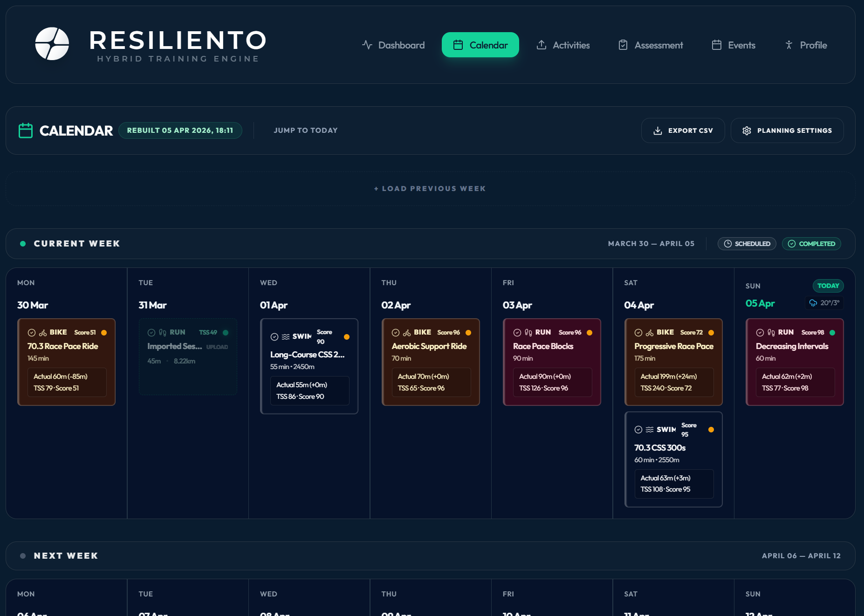Click the download icon in Export CSV
864x616 pixels.
658,130
